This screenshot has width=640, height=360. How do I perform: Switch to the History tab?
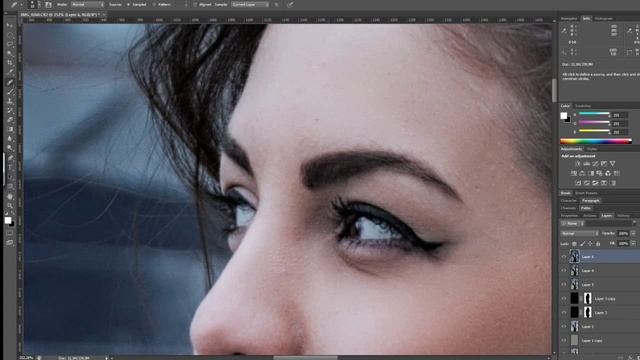coord(623,216)
